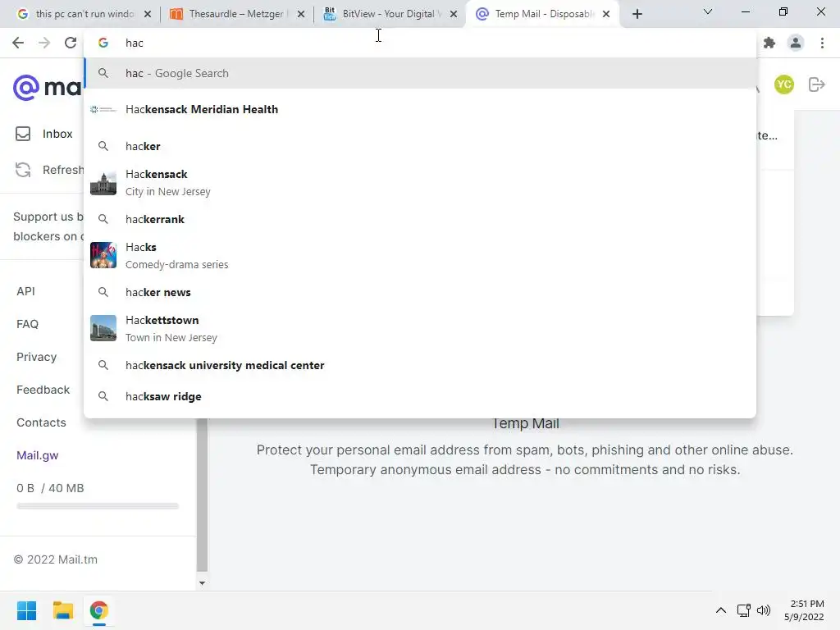Select the Temp Mail tab

coord(541,14)
